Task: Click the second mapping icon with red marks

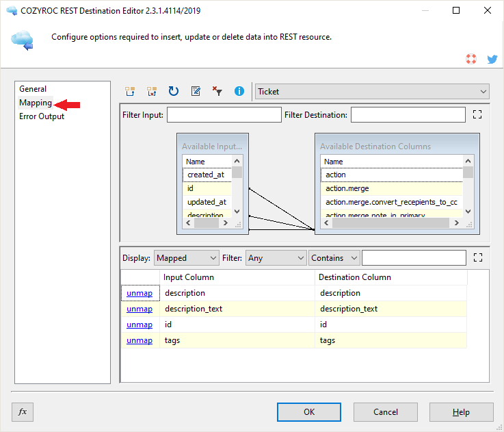Action: point(152,91)
